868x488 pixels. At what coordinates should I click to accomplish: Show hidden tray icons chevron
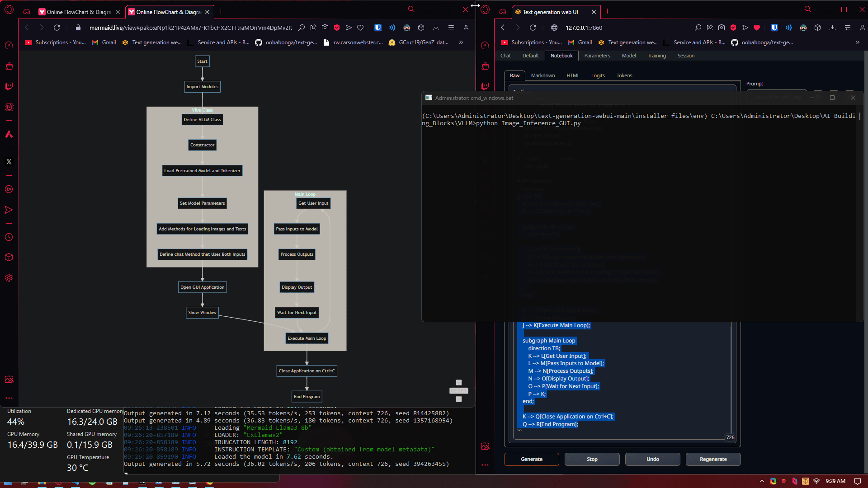(762, 481)
